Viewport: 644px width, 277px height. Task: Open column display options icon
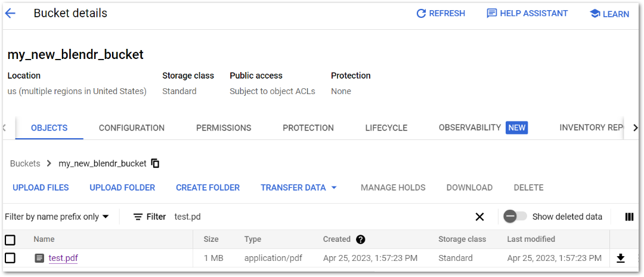point(629,217)
